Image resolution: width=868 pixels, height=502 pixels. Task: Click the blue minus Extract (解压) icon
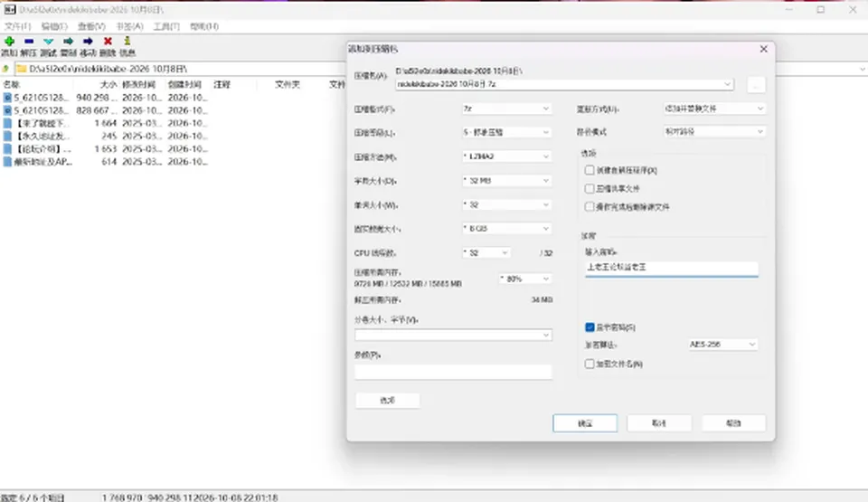29,42
